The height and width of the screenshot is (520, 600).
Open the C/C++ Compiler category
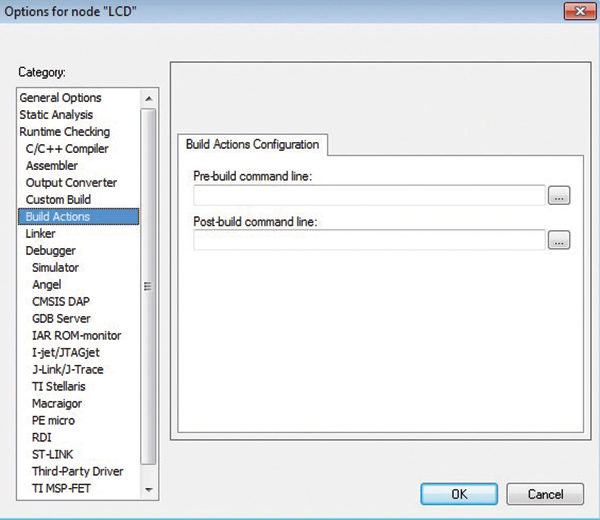[x=67, y=149]
